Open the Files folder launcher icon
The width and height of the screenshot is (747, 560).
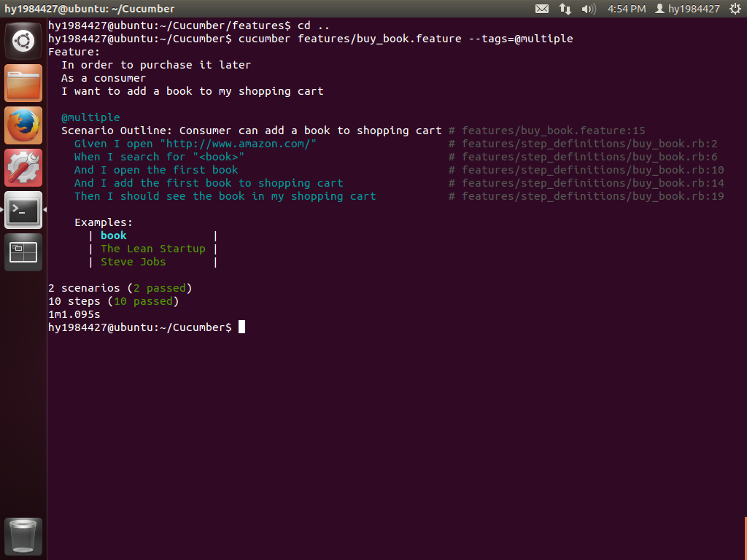click(23, 83)
